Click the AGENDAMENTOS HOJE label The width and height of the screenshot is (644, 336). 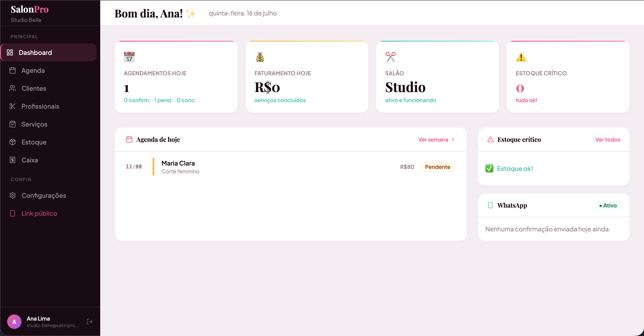155,73
